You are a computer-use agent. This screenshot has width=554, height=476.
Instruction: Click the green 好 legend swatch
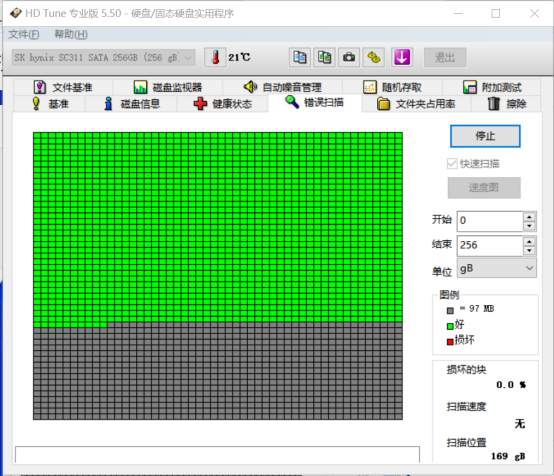[450, 326]
